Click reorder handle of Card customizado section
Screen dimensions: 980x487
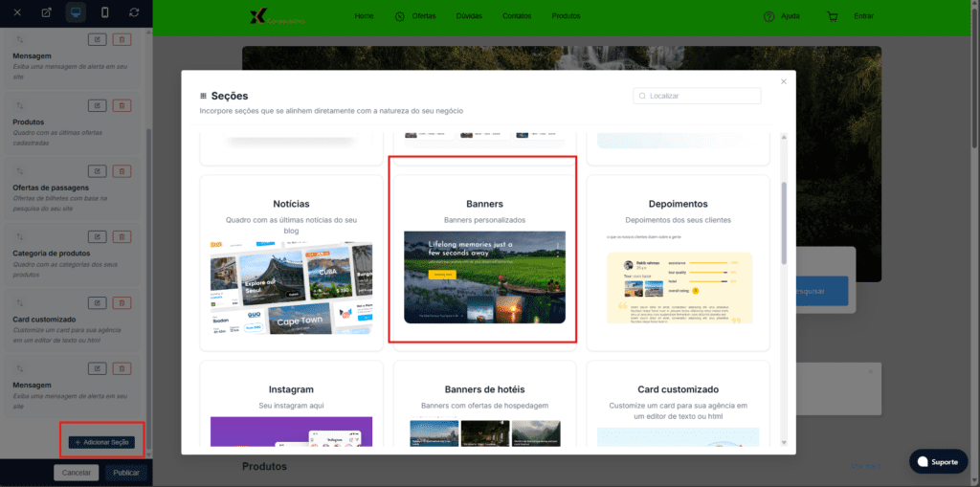click(x=20, y=303)
